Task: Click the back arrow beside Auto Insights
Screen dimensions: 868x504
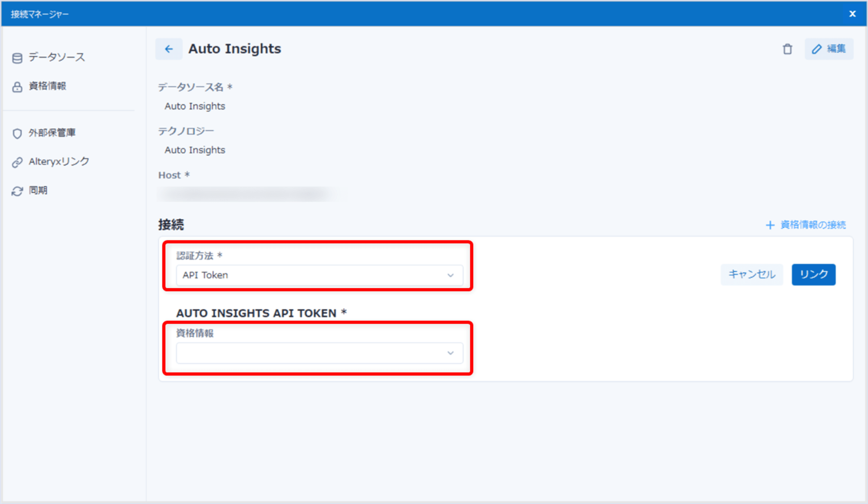Action: pyautogui.click(x=169, y=49)
